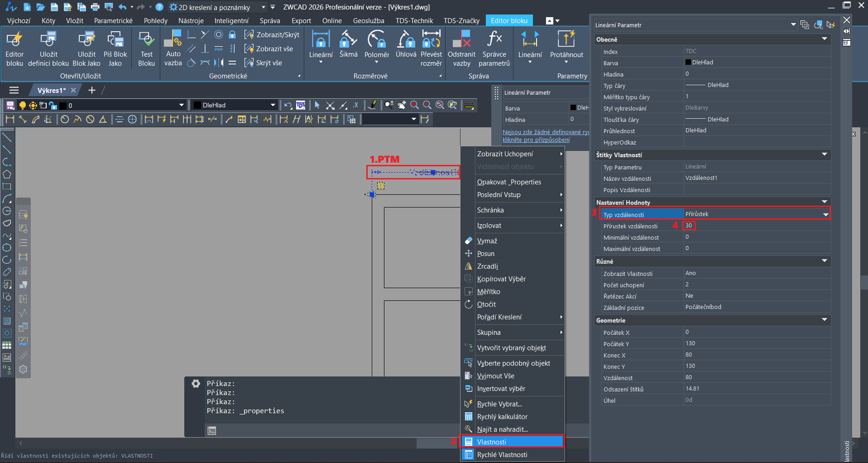Click Rychlý kalkulátor in context menu
The width and height of the screenshot is (868, 463).
(512, 416)
